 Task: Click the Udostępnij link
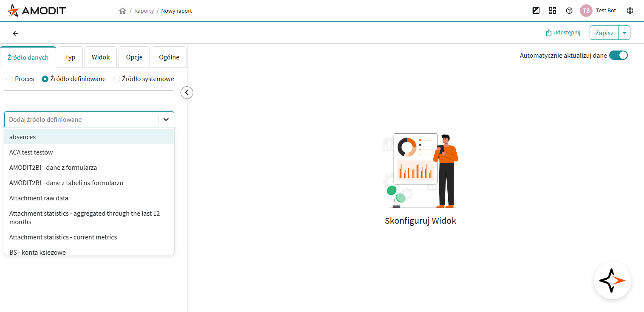point(563,33)
